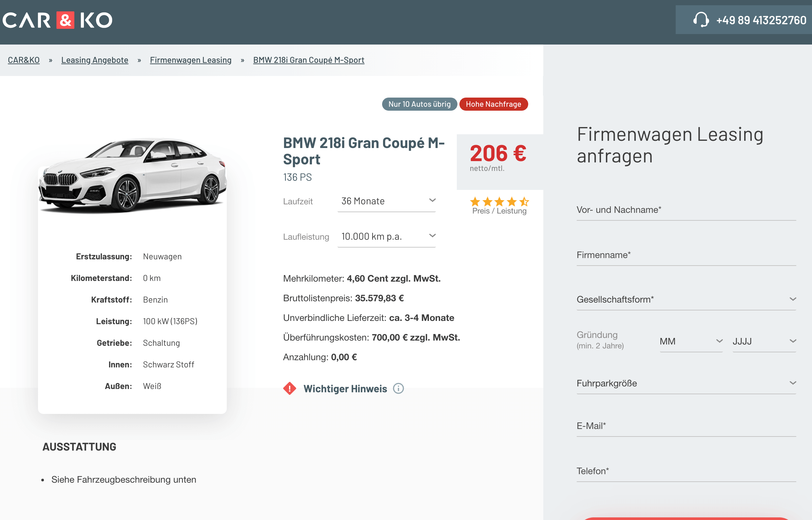The image size is (812, 520).
Task: Expand the Gesellschaftsform dropdown
Action: 686,300
